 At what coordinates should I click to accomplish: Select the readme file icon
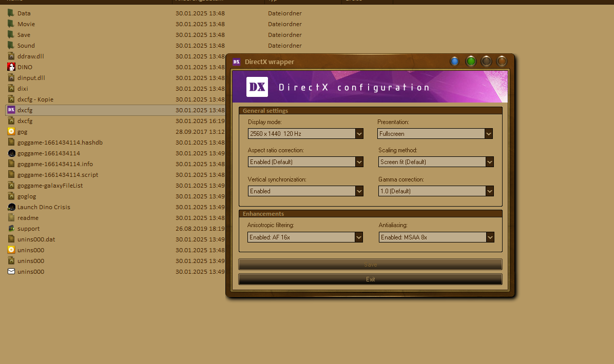point(11,217)
